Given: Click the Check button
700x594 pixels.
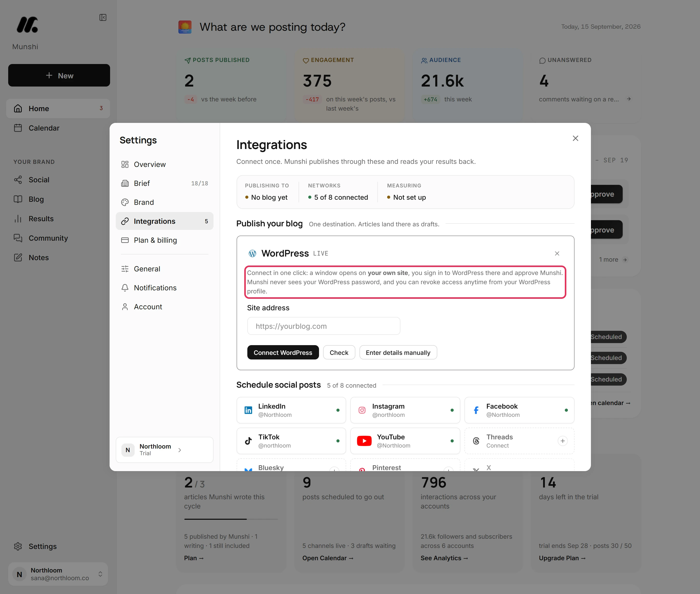Looking at the screenshot, I should 339,353.
